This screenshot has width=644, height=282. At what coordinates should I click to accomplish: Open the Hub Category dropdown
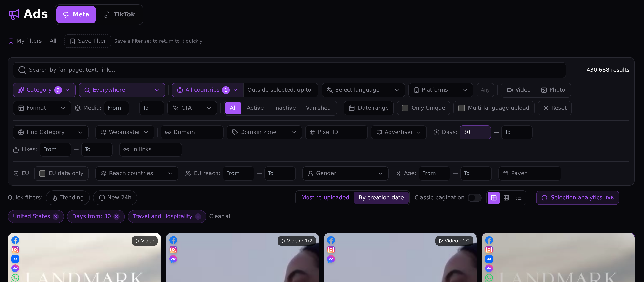tap(51, 132)
